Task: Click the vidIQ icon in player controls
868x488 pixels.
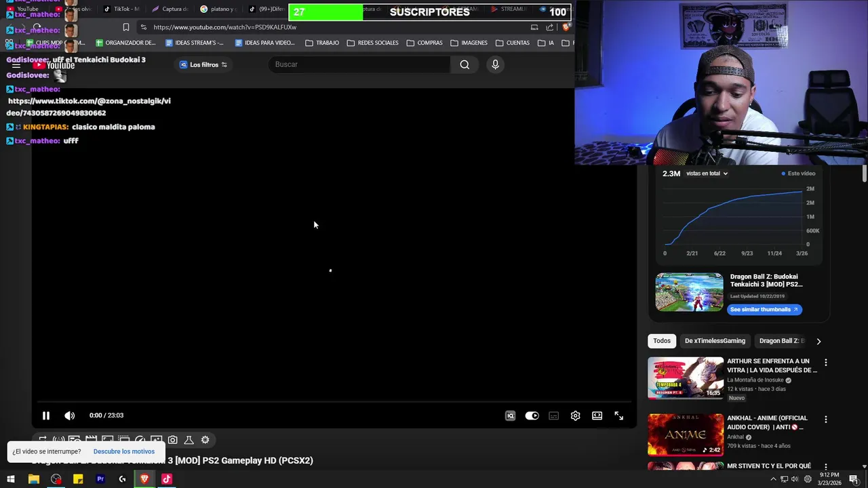Action: [510, 416]
